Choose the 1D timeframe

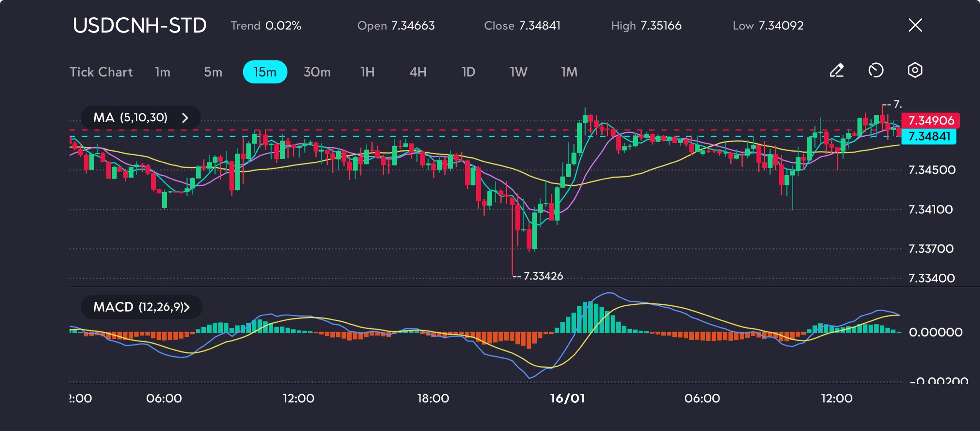468,72
